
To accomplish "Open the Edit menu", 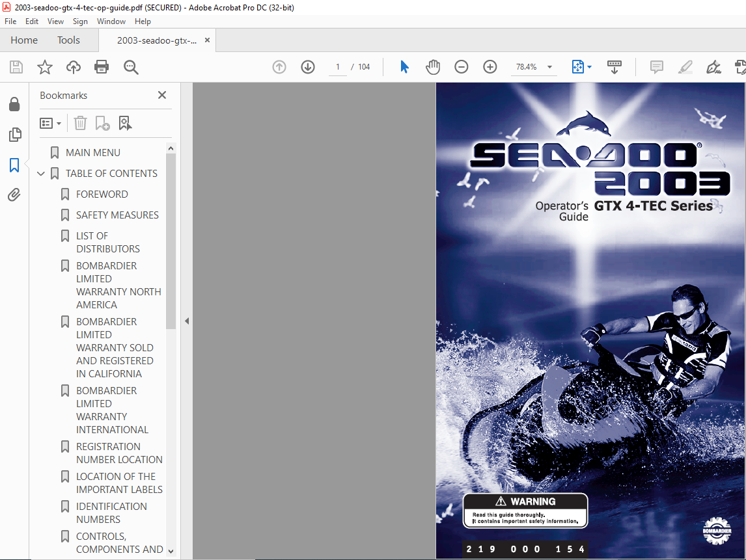I will 32,21.
